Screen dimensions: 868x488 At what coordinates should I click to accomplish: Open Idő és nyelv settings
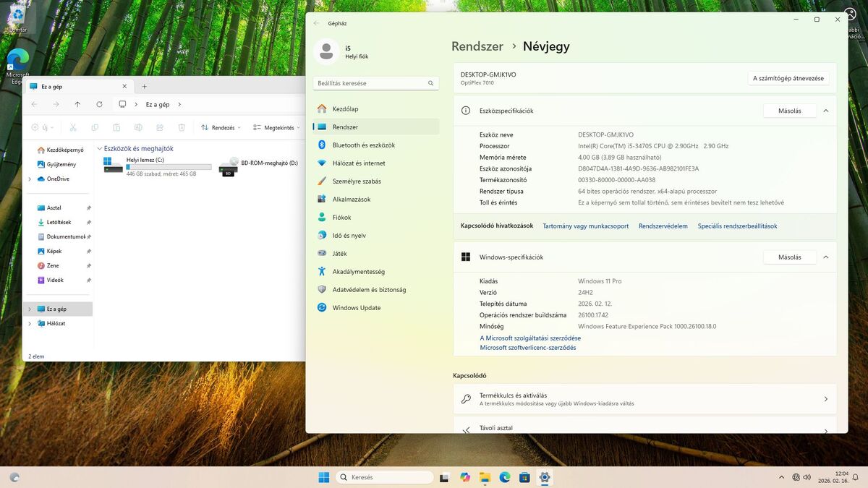point(375,235)
